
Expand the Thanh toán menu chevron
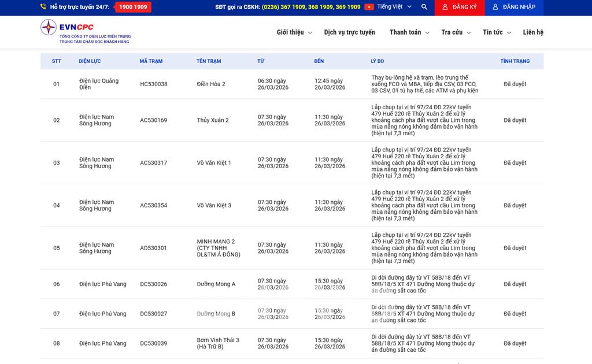pos(427,33)
